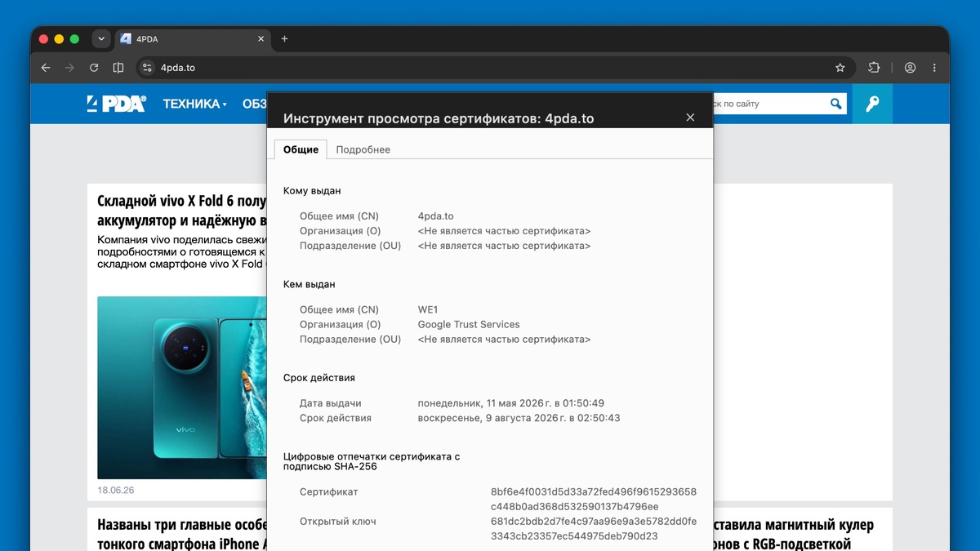The height and width of the screenshot is (551, 980).
Task: Close the certificate viewer dialog
Action: (x=690, y=118)
